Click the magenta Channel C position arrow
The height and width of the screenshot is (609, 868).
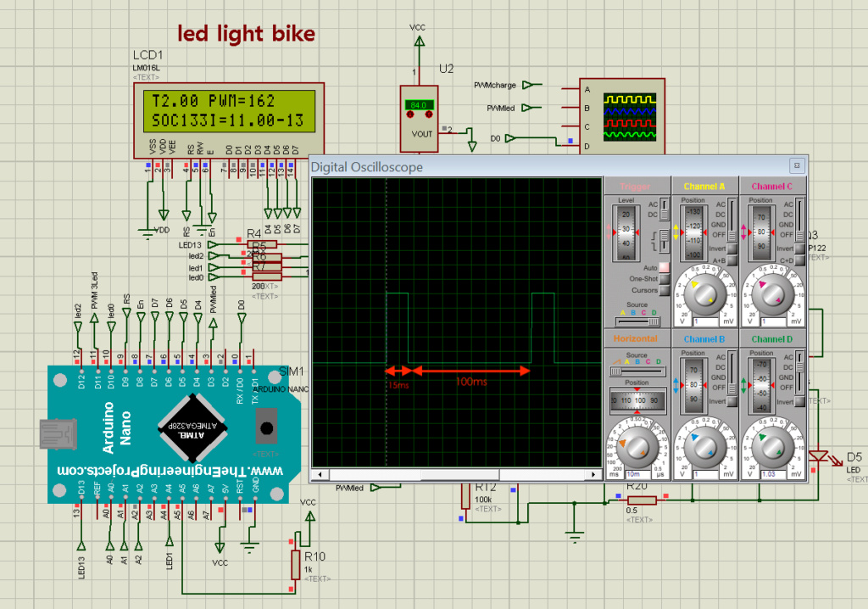[x=743, y=232]
